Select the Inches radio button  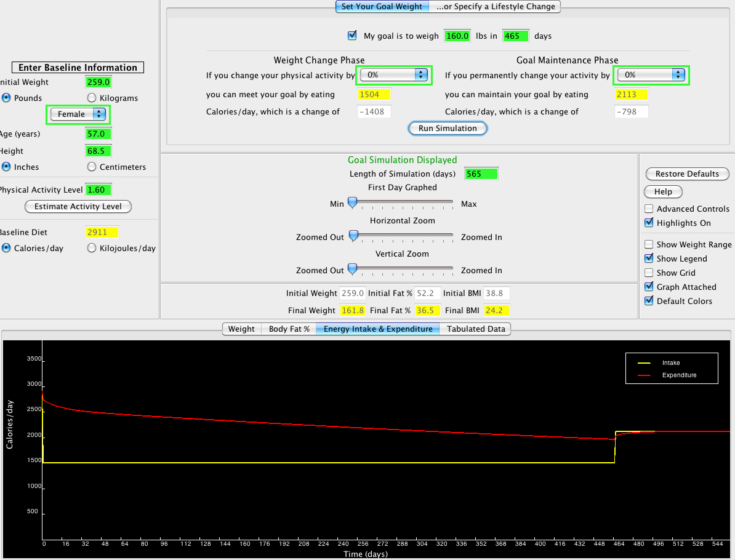pyautogui.click(x=6, y=167)
